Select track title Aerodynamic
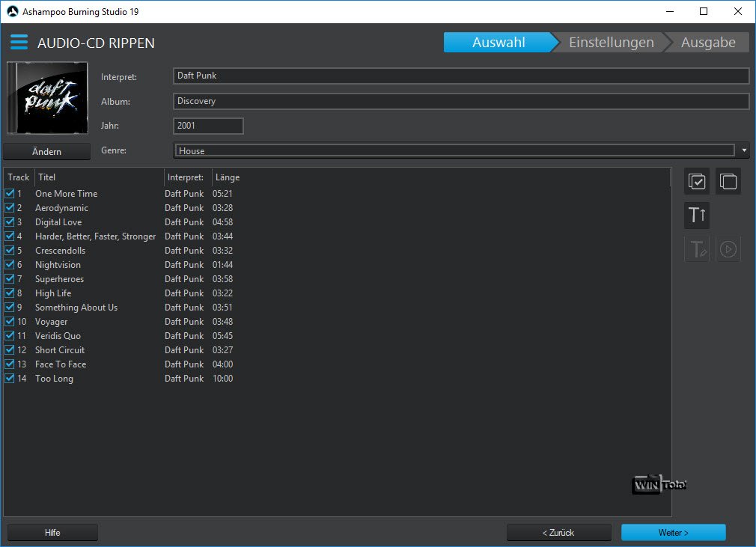This screenshot has width=756, height=547. click(x=61, y=208)
